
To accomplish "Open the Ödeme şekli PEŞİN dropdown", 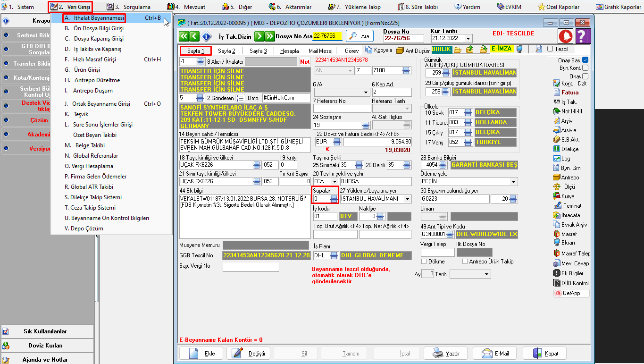I will [x=513, y=182].
